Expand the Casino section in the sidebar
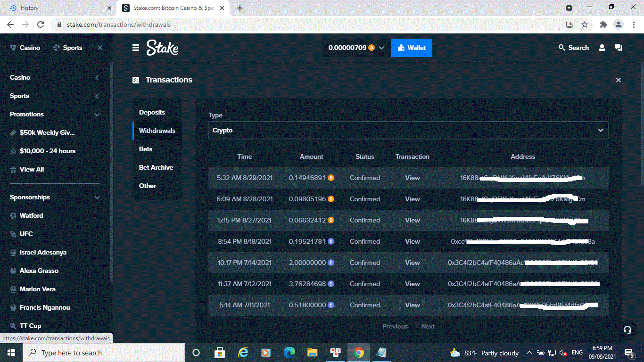Screen dimensions: 644x362 (x=55, y=77)
